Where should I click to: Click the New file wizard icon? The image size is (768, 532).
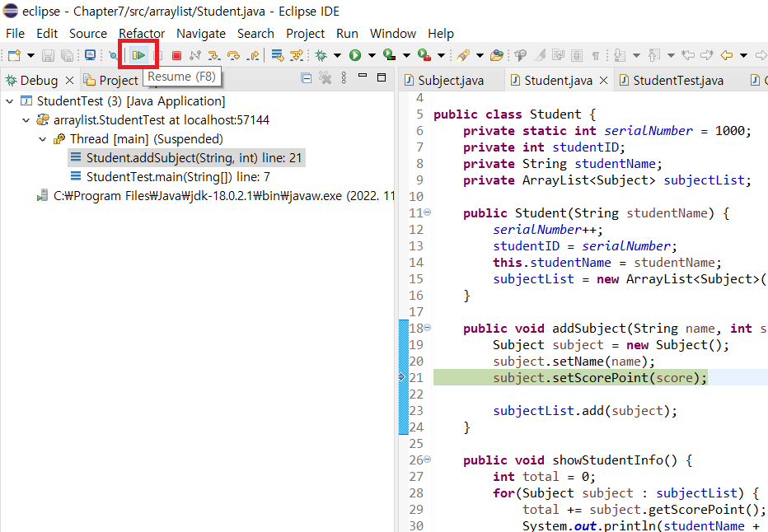[14, 55]
